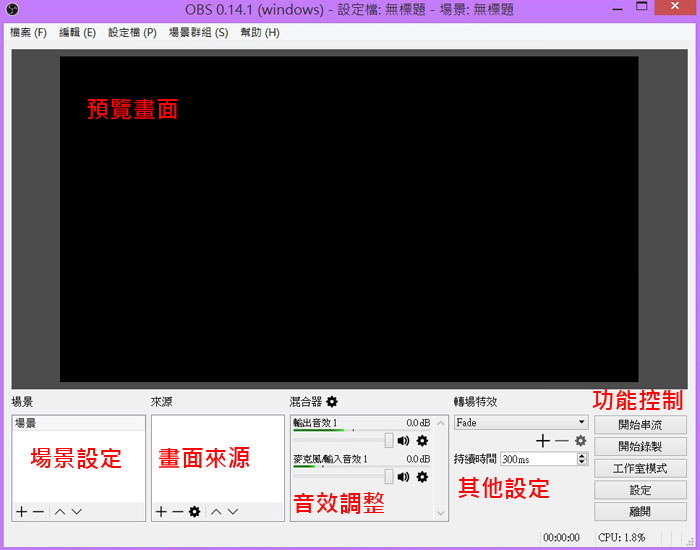700x550 pixels.
Task: Maximize the OBS window
Action: 642,7
